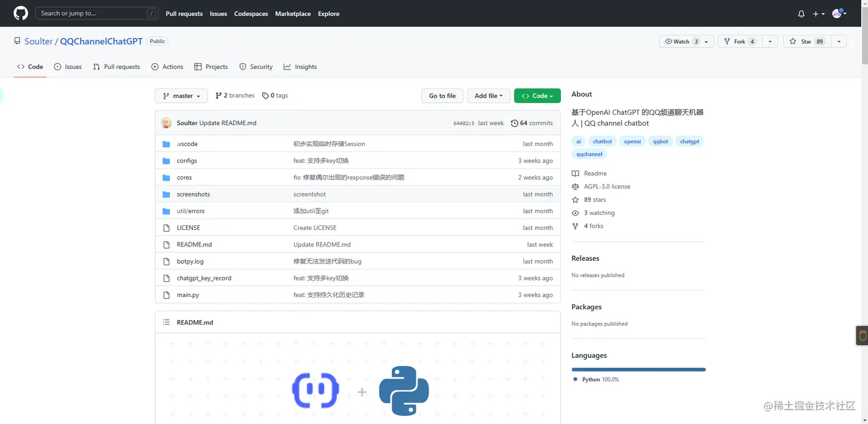Open the .vscode folder
The height and width of the screenshot is (424, 868).
pyautogui.click(x=187, y=144)
